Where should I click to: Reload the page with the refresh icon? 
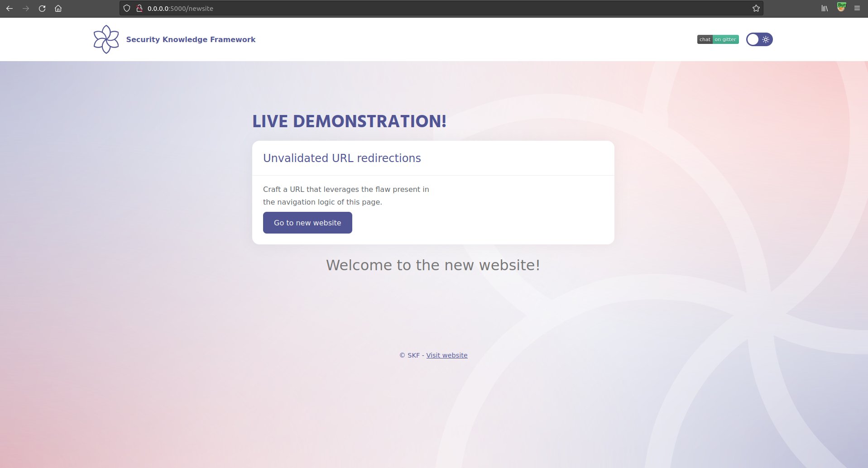[x=42, y=8]
